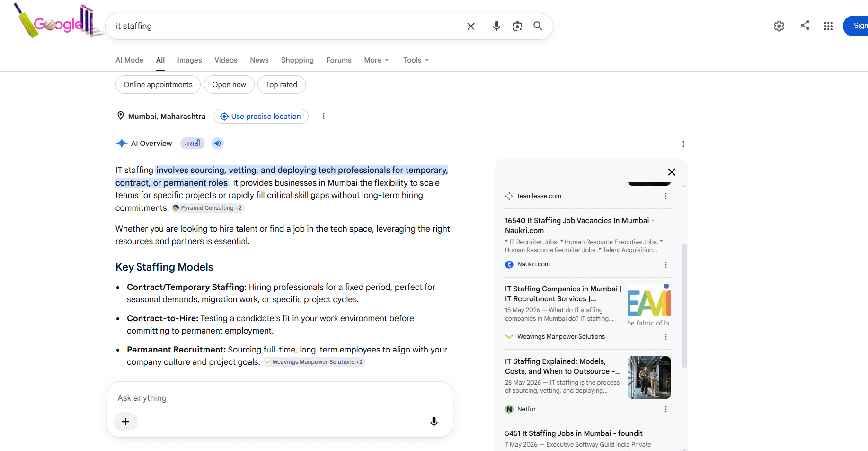
Task: Open the Google apps grid
Action: click(828, 26)
